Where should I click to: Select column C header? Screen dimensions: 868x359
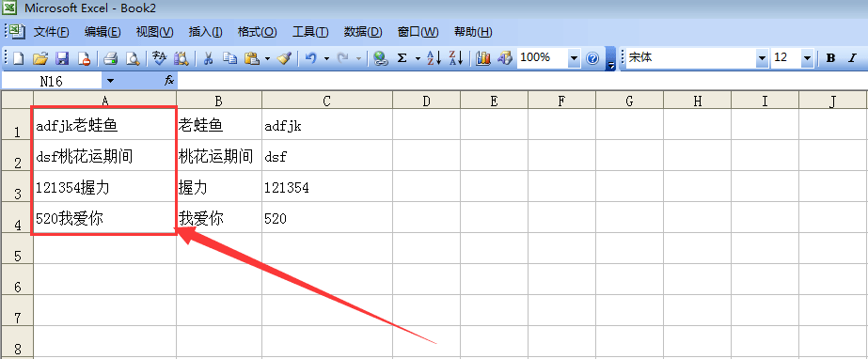[x=327, y=101]
